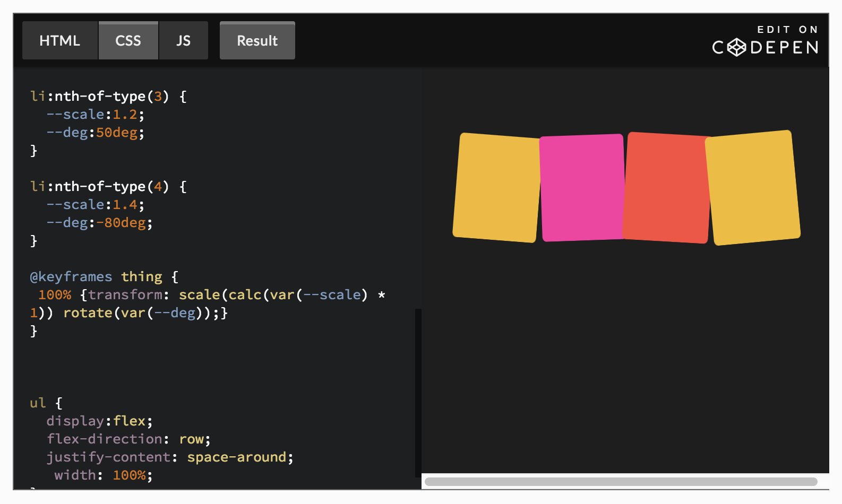This screenshot has width=842, height=504.
Task: Click the leftmost yellow card
Action: coord(497,187)
